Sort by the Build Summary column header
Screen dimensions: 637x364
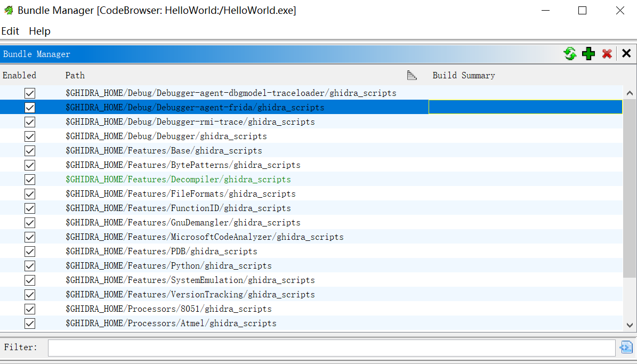click(x=464, y=75)
